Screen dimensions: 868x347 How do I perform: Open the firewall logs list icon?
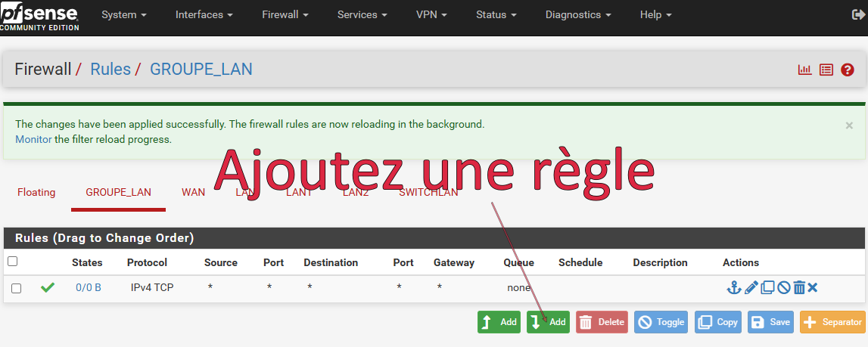(826, 70)
